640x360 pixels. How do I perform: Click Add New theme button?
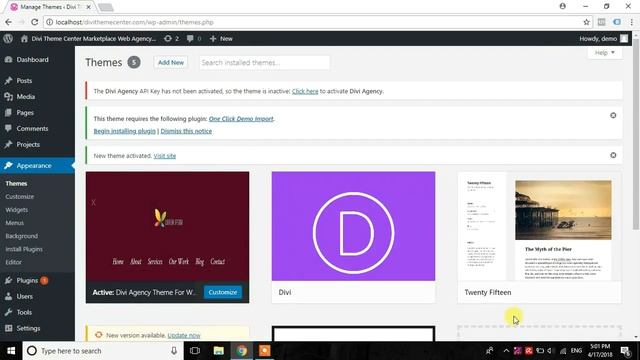171,62
